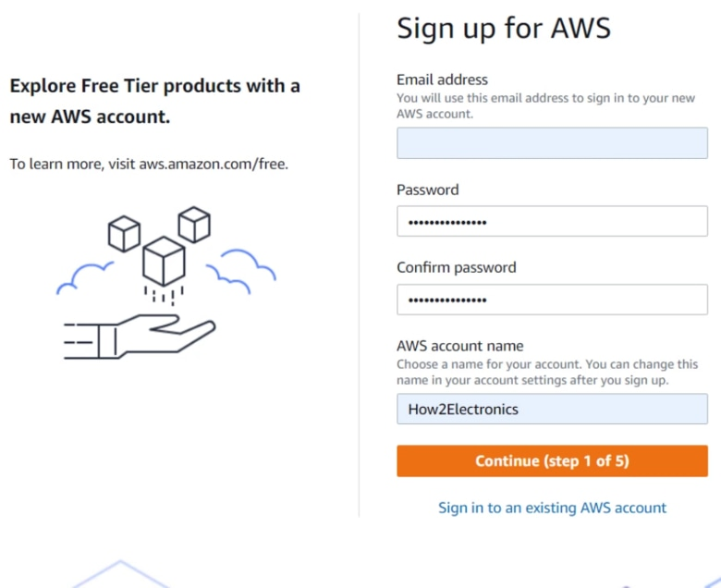Click the large center cube illustration
Screen dimensions: 721x588
pyautogui.click(x=165, y=261)
